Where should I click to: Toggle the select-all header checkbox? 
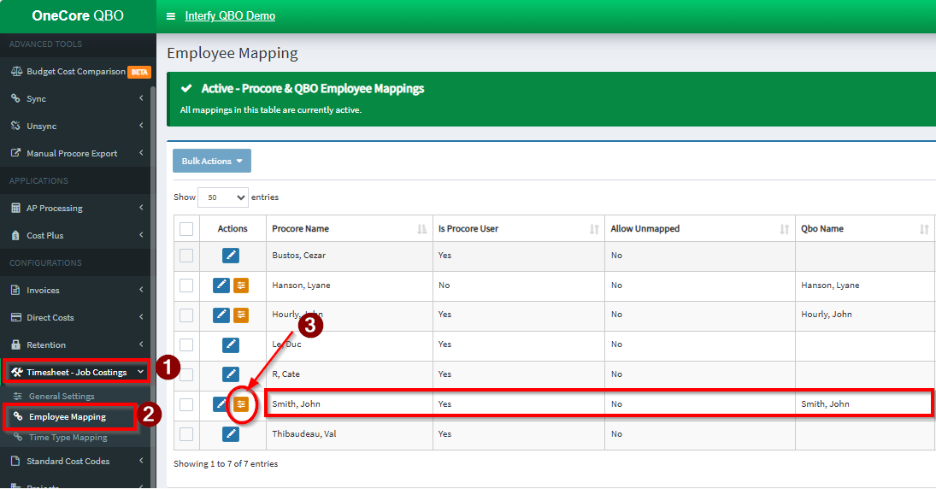(186, 229)
